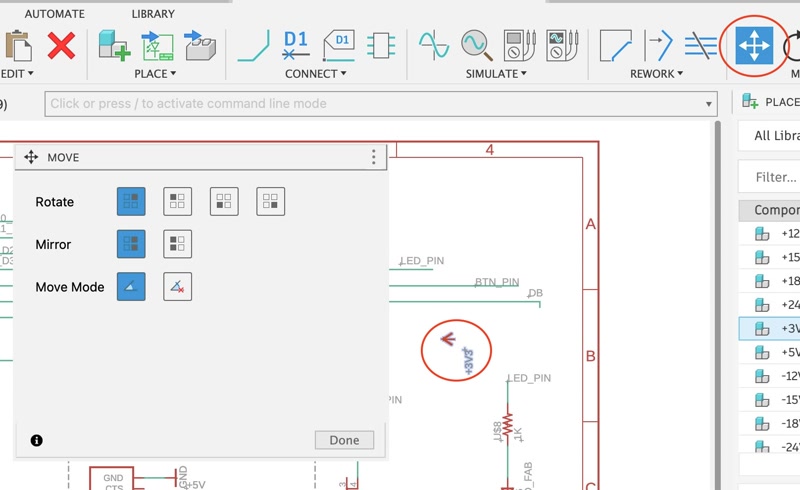Viewport: 800px width, 490px height.
Task: Click the red X Delete tool
Action: coord(61,45)
